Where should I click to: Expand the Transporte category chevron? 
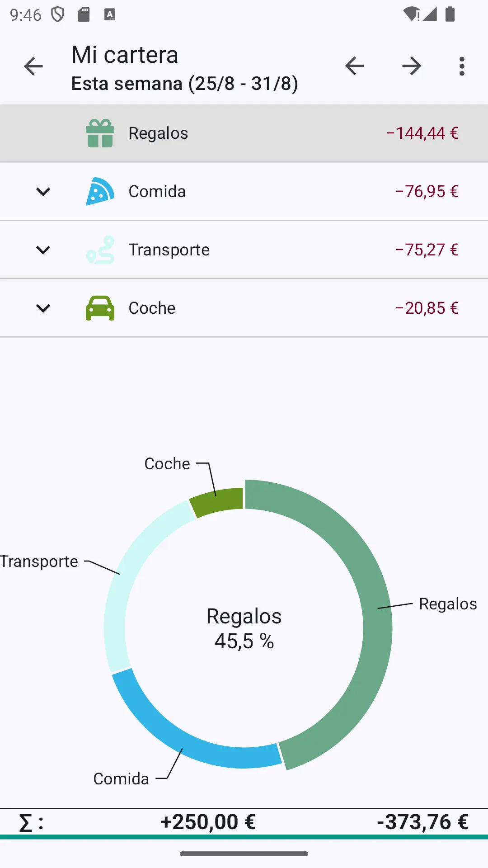pos(43,250)
